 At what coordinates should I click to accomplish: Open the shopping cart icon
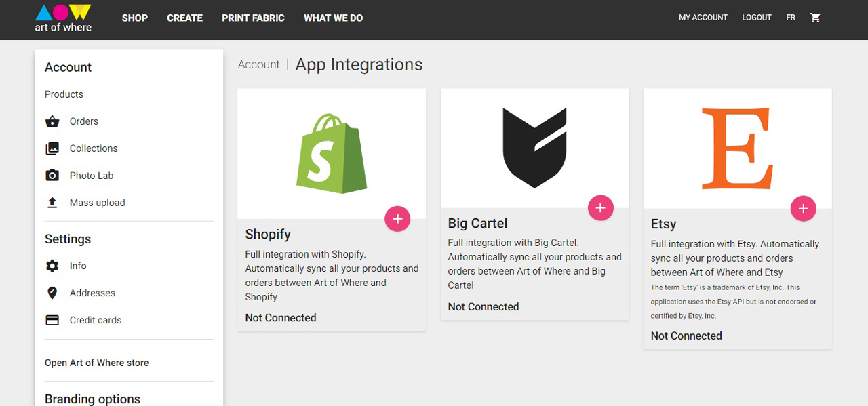[815, 18]
